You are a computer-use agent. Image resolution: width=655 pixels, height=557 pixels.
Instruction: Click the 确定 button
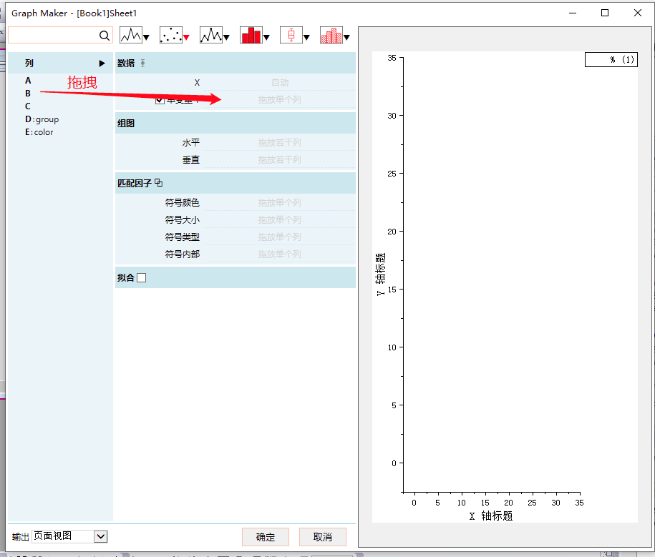(265, 537)
